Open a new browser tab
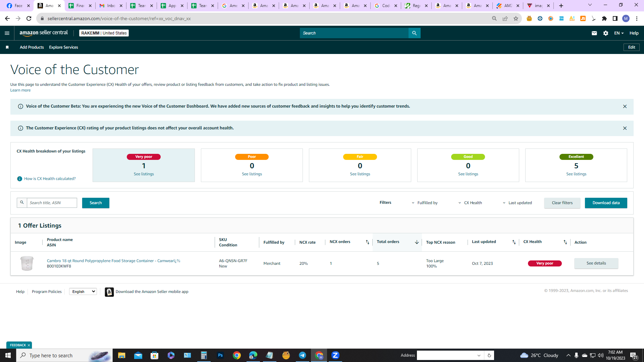 pyautogui.click(x=561, y=6)
